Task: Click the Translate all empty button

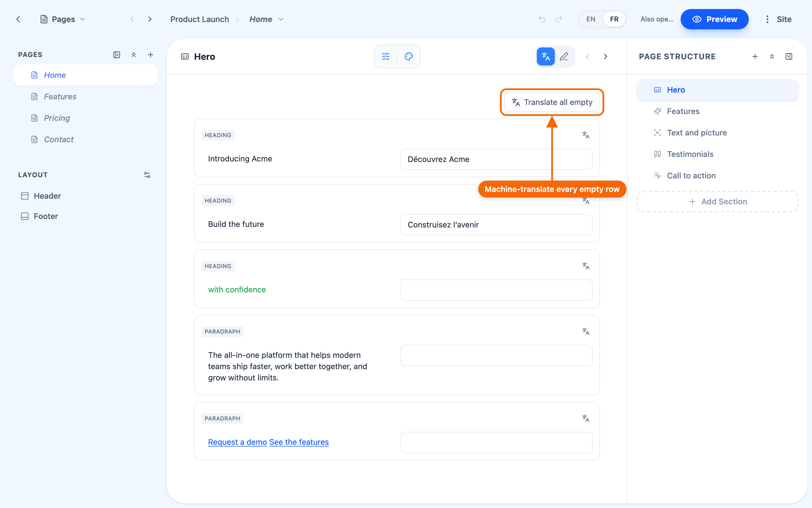Action: pos(552,102)
